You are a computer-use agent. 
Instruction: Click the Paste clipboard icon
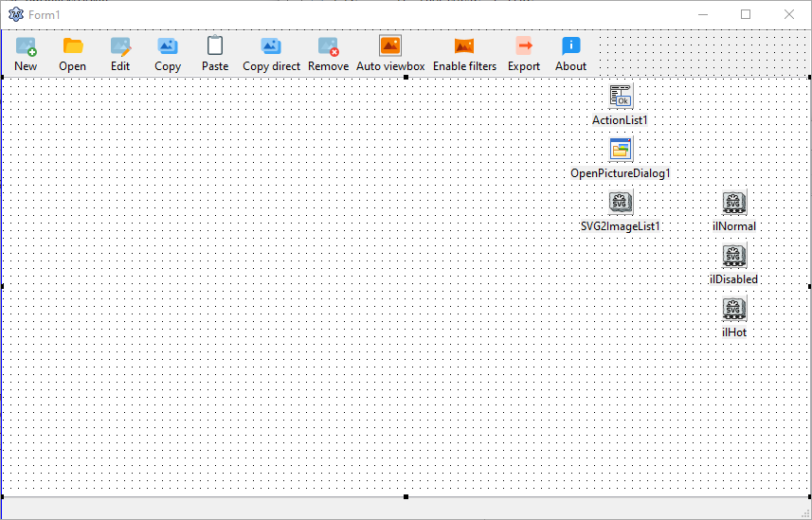click(x=215, y=53)
